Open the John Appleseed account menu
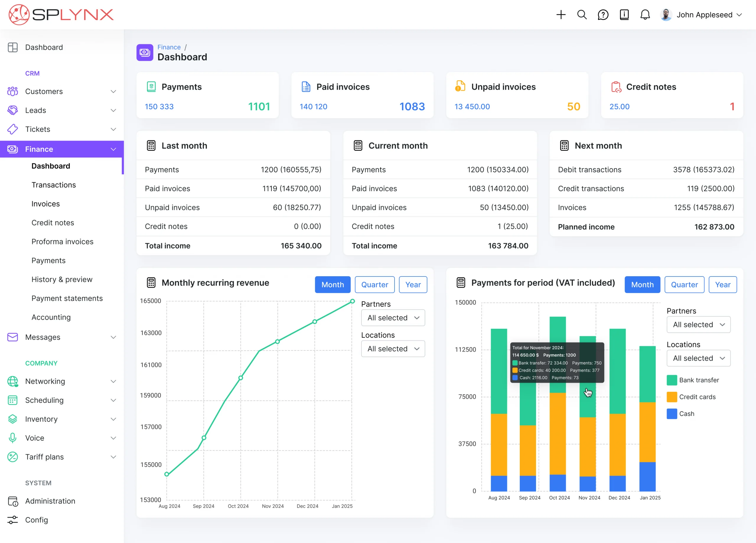Image resolution: width=756 pixels, height=543 pixels. click(x=704, y=15)
